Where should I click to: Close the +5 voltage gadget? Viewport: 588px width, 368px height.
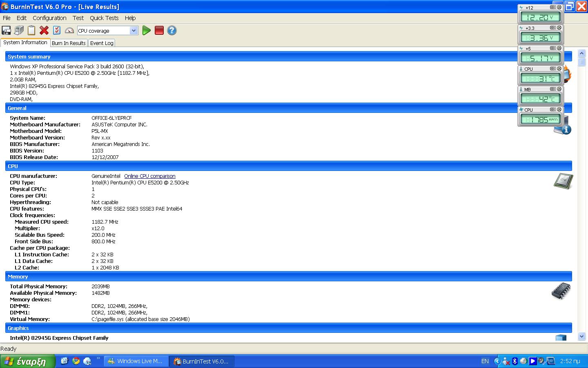[x=559, y=48]
